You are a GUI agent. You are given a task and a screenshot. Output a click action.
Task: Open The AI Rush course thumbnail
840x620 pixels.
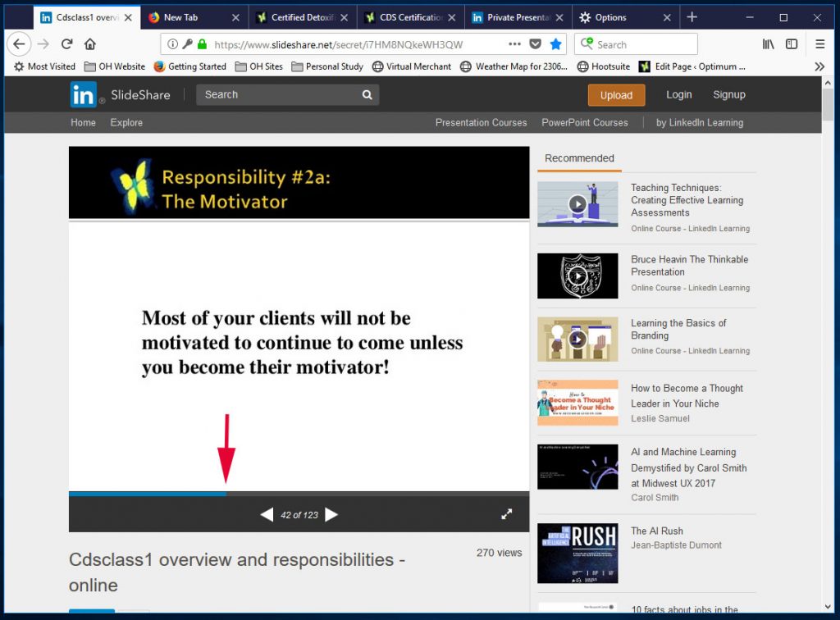pyautogui.click(x=577, y=553)
